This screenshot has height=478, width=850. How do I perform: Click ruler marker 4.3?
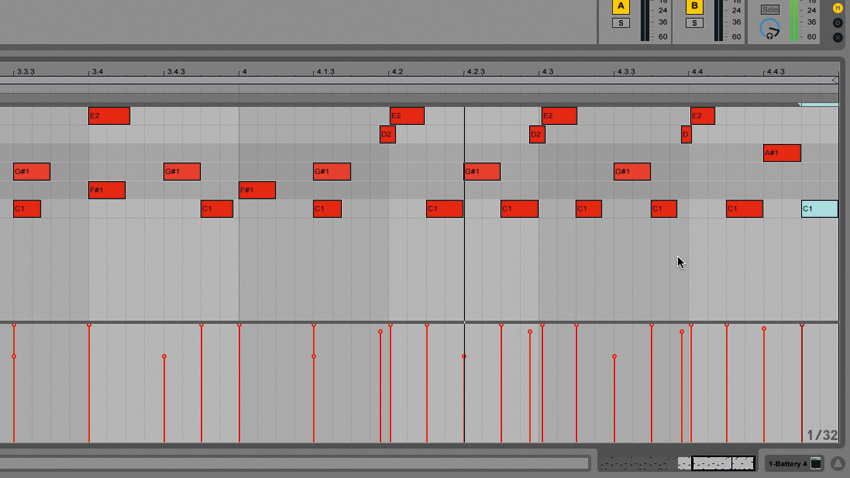[548, 72]
